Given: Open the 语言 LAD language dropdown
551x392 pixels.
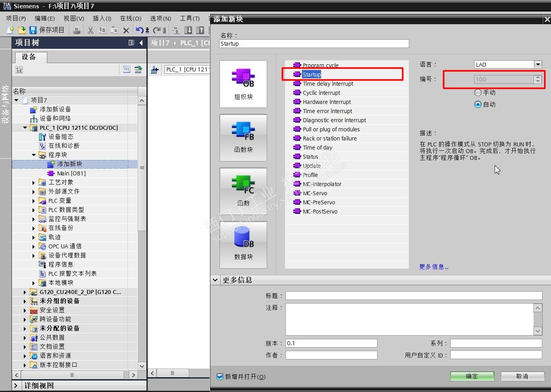Looking at the screenshot, I should pyautogui.click(x=538, y=64).
